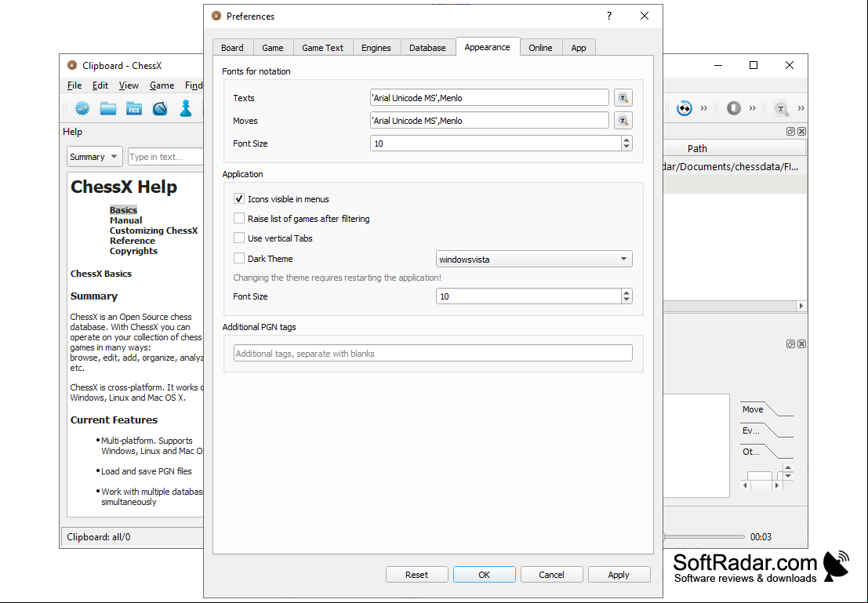
Task: Click the New game starburst toolbar icon
Action: 82,108
